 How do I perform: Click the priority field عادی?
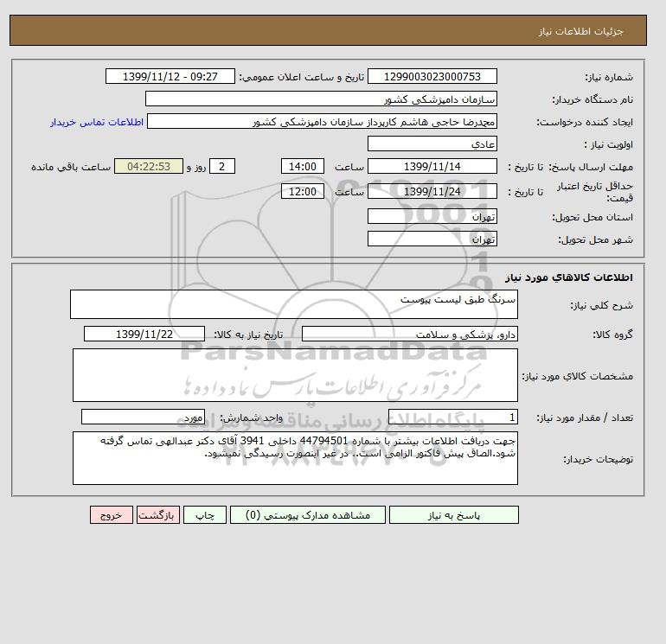click(432, 143)
